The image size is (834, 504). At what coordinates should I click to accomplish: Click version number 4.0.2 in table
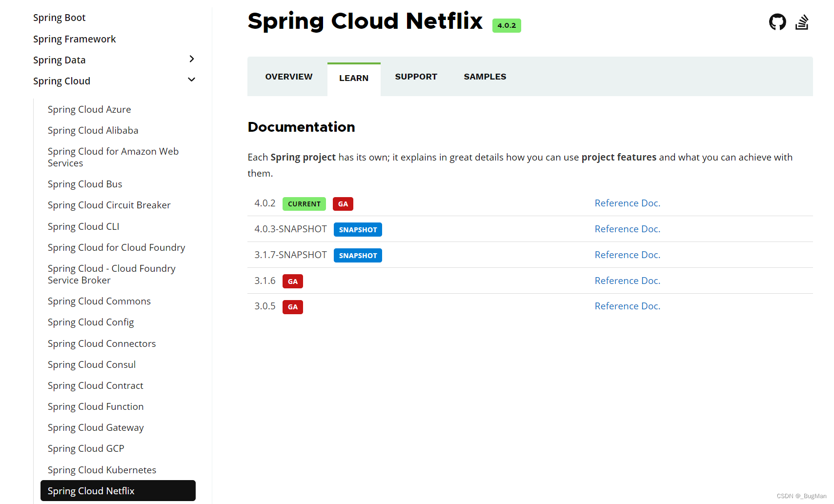[x=265, y=203]
